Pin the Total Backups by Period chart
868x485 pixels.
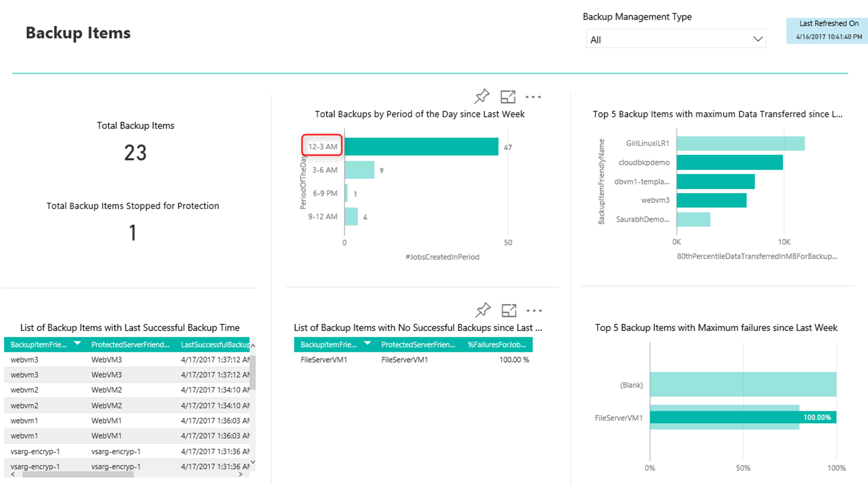(x=482, y=96)
